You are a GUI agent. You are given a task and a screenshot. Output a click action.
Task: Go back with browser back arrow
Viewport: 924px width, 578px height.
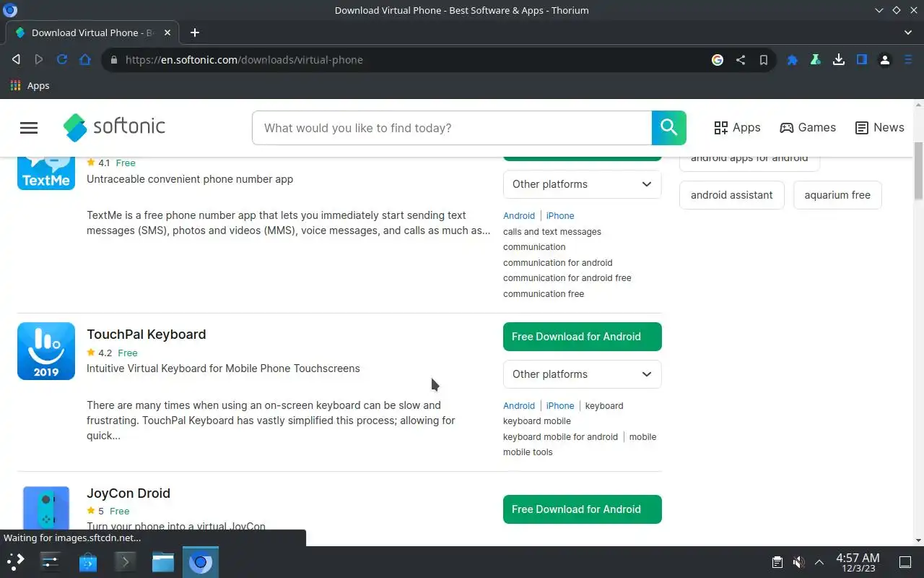[16, 60]
